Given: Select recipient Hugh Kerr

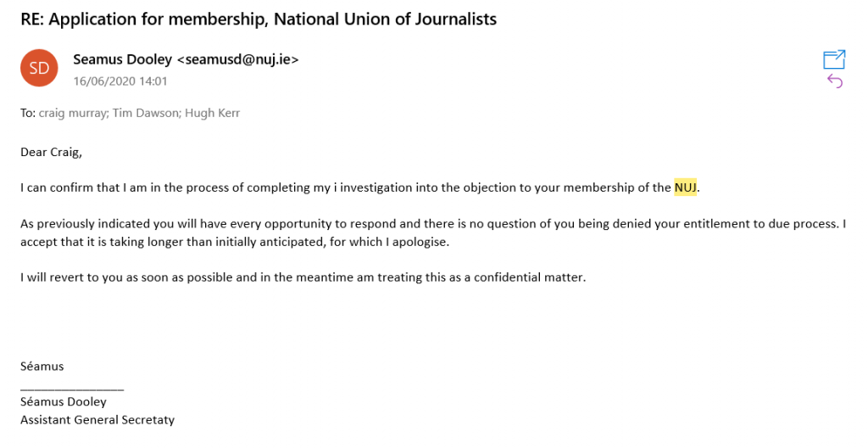Looking at the screenshot, I should point(213,113).
